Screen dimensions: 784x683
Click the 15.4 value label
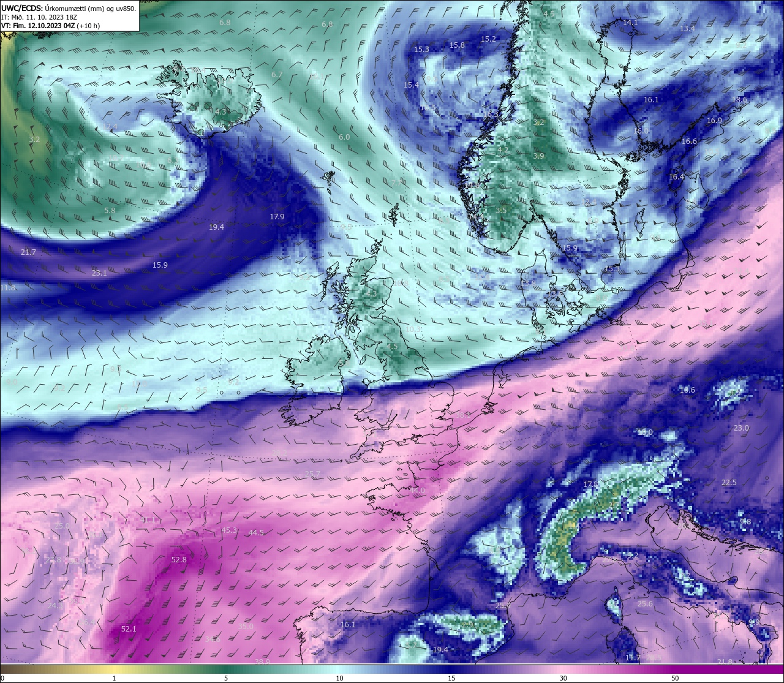click(411, 85)
